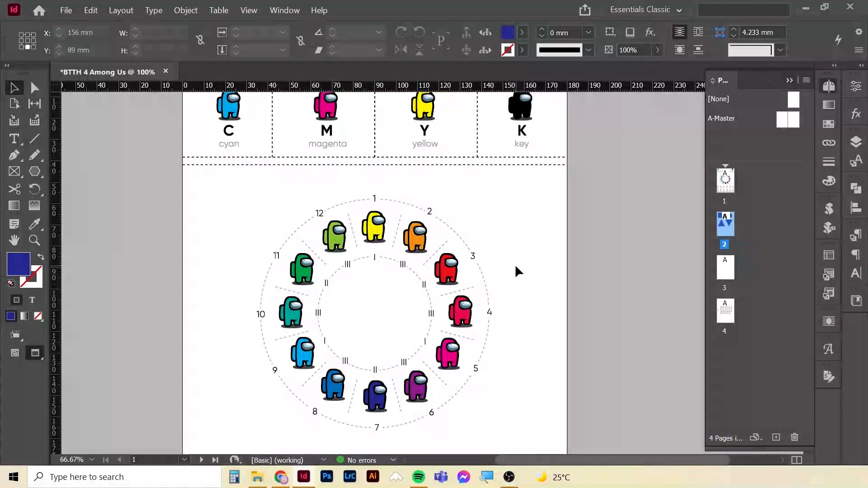Open Essentials Classic workspace dropdown
This screenshot has height=488, width=868.
[x=646, y=9]
